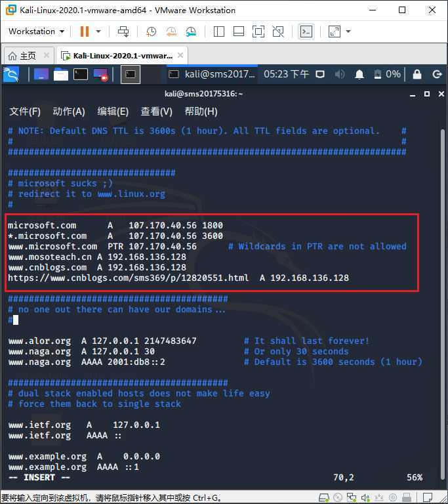Launch the terminal emulator icon in Kali panel

click(x=80, y=75)
